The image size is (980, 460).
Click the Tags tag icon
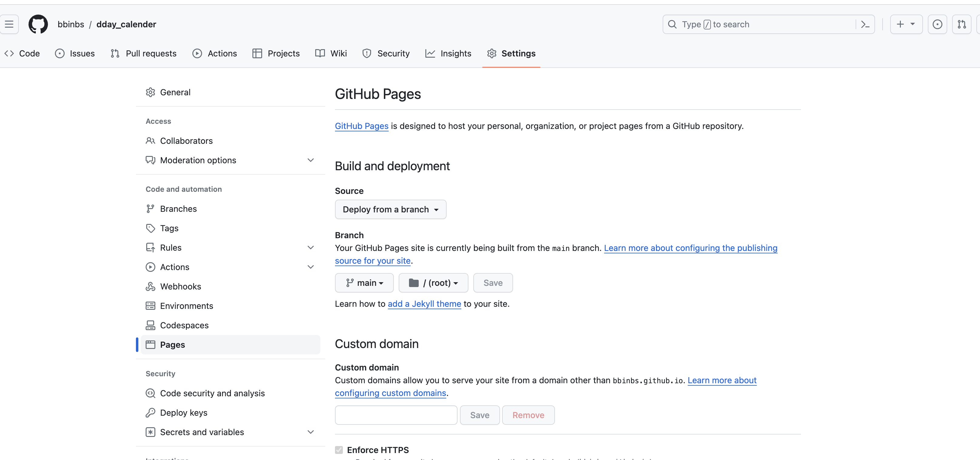pos(150,228)
